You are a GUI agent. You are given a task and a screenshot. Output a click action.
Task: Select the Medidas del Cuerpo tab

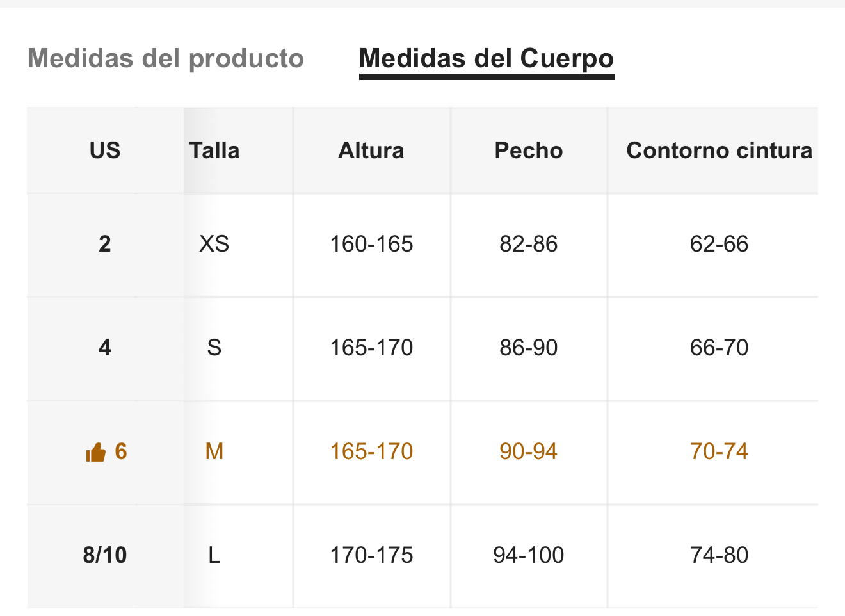[487, 58]
